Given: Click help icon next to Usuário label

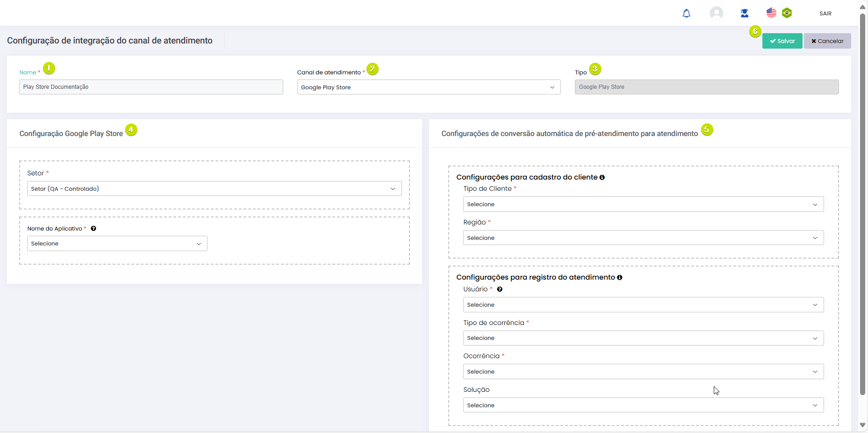Looking at the screenshot, I should point(500,289).
